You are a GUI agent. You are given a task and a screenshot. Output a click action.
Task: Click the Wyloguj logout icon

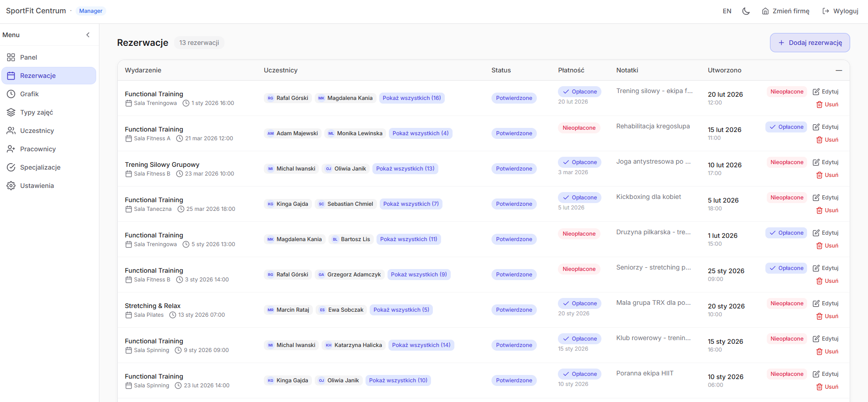tap(826, 11)
